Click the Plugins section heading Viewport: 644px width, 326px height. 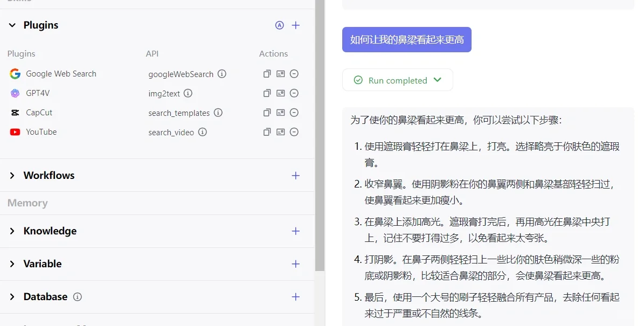click(x=41, y=25)
